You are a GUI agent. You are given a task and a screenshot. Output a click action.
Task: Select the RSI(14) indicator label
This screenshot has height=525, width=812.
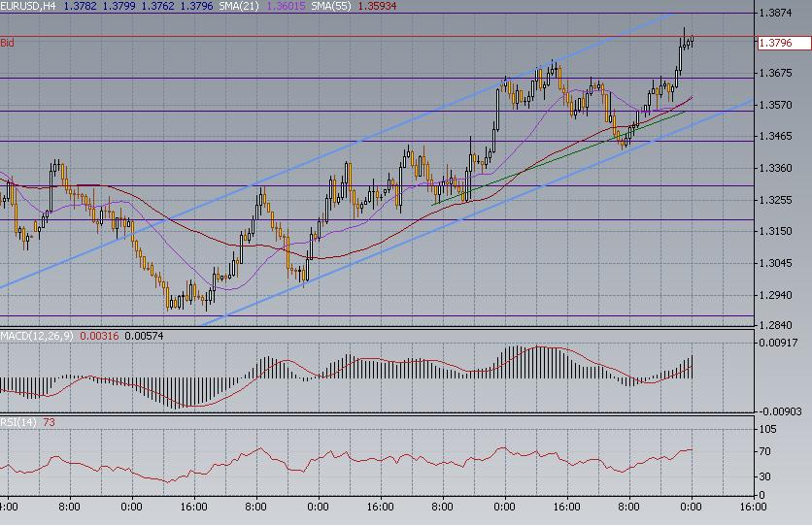[x=19, y=422]
